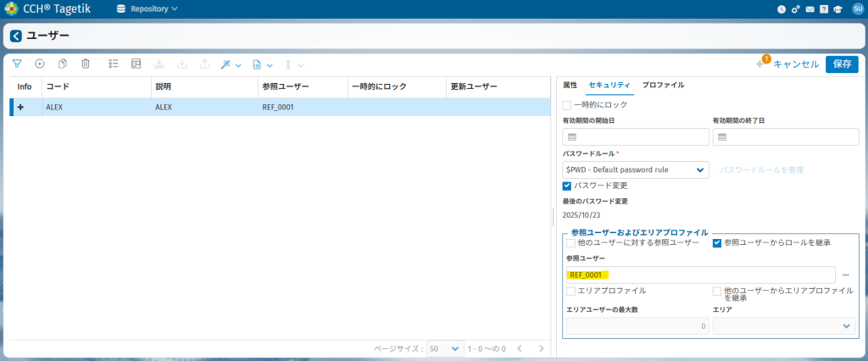The image size is (868, 361).
Task: Switch to the 属性 tab
Action: (x=570, y=85)
